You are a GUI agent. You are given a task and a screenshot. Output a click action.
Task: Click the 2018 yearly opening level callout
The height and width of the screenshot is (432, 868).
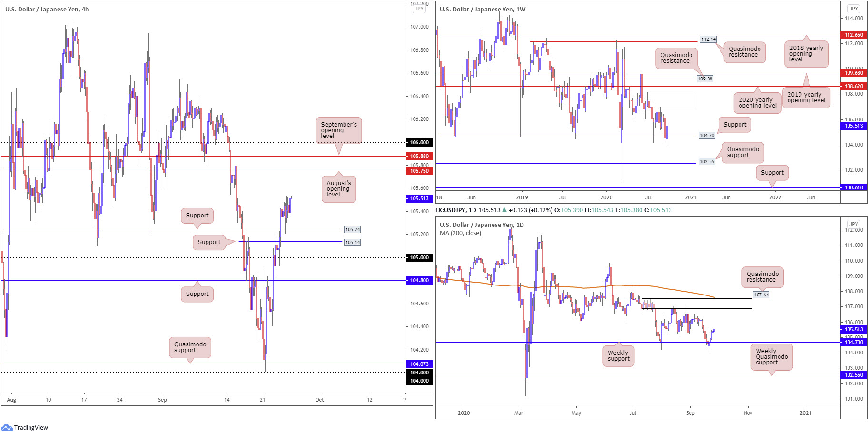pos(806,54)
